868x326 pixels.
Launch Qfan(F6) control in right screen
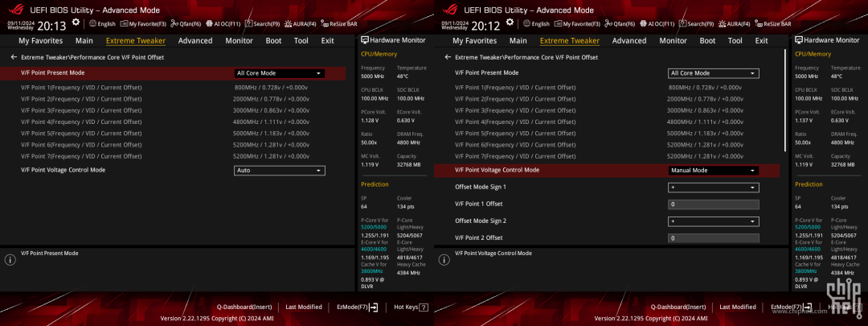click(x=620, y=24)
